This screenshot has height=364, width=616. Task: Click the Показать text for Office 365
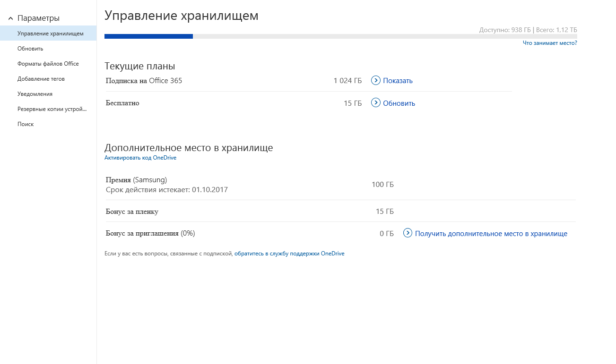[x=398, y=81]
